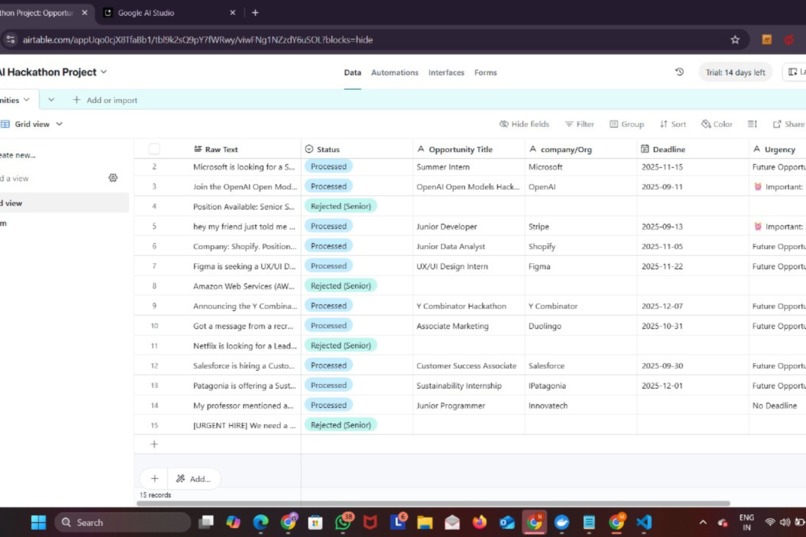Click Add... button at bottom
Image resolution: width=806 pixels, height=537 pixels.
tap(194, 478)
